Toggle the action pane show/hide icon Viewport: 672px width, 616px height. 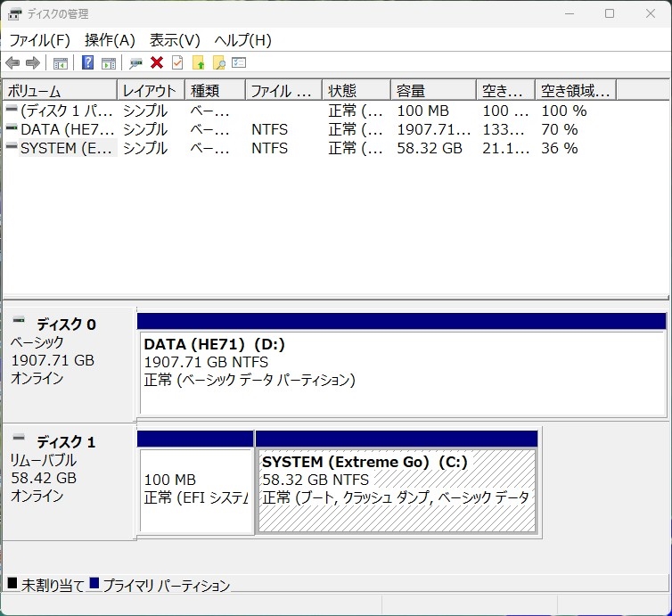point(109,63)
